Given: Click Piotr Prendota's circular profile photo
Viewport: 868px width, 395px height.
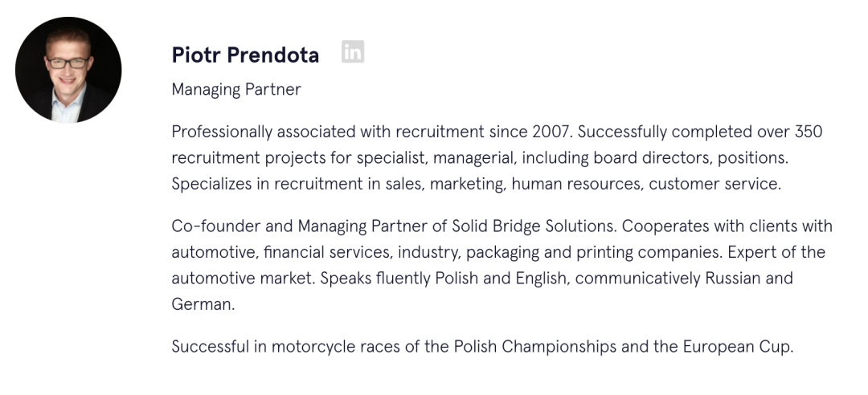Looking at the screenshot, I should click(x=68, y=70).
